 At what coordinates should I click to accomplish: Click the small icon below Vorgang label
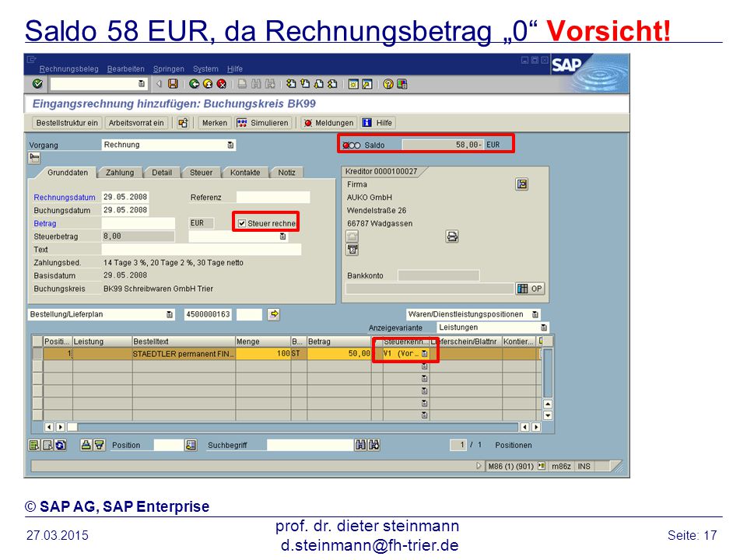[35, 158]
